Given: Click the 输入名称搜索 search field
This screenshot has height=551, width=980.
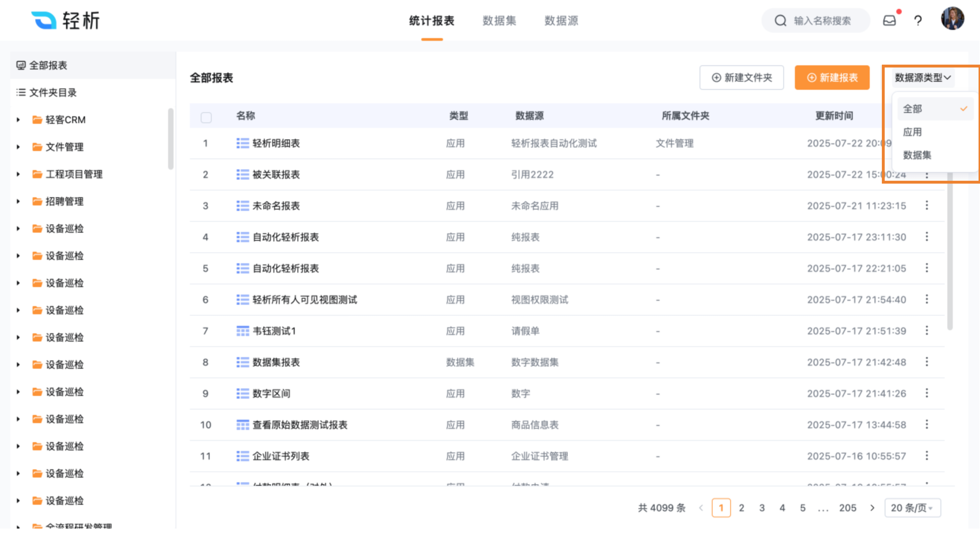Looking at the screenshot, I should pyautogui.click(x=816, y=21).
